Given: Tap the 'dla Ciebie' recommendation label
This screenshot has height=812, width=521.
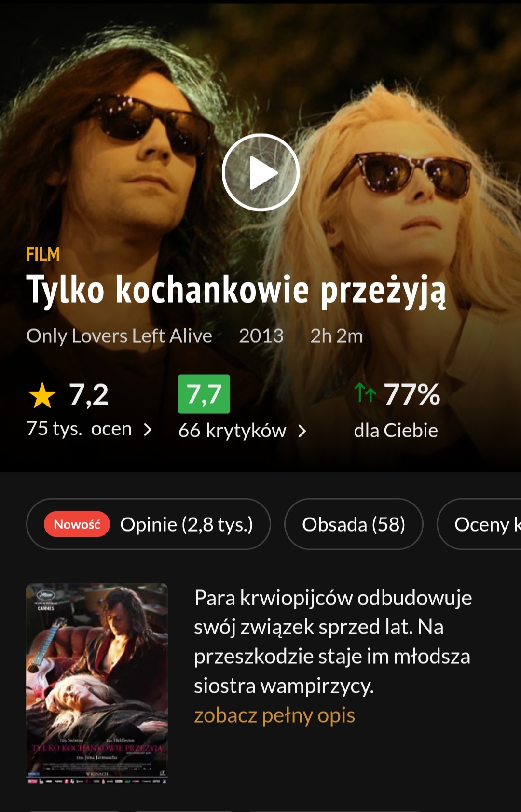Looking at the screenshot, I should [396, 431].
